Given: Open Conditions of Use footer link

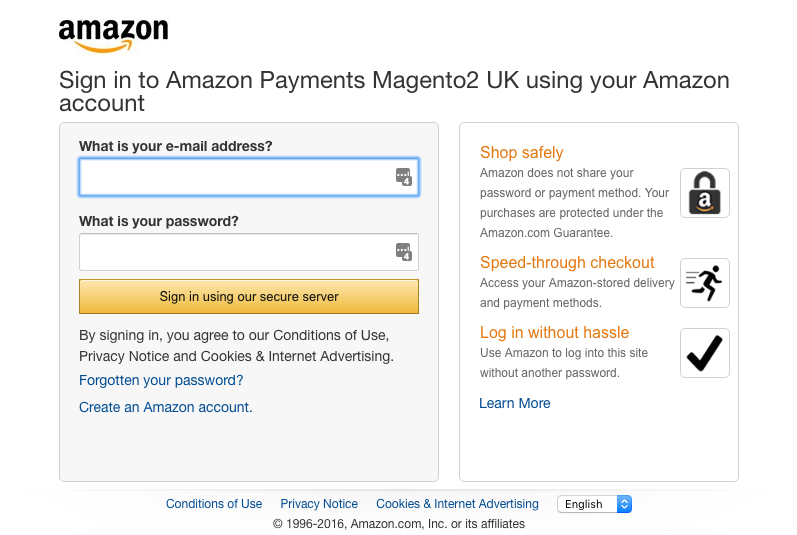Looking at the screenshot, I should (214, 504).
